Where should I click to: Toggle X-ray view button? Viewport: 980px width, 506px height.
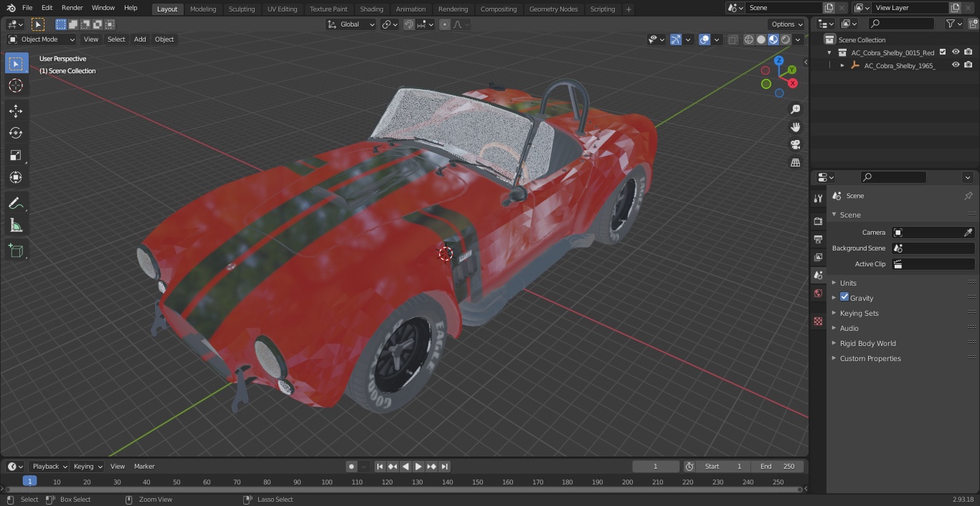732,39
